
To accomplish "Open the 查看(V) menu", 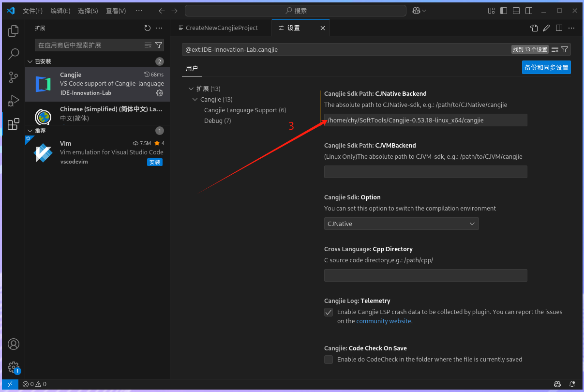I will click(116, 11).
